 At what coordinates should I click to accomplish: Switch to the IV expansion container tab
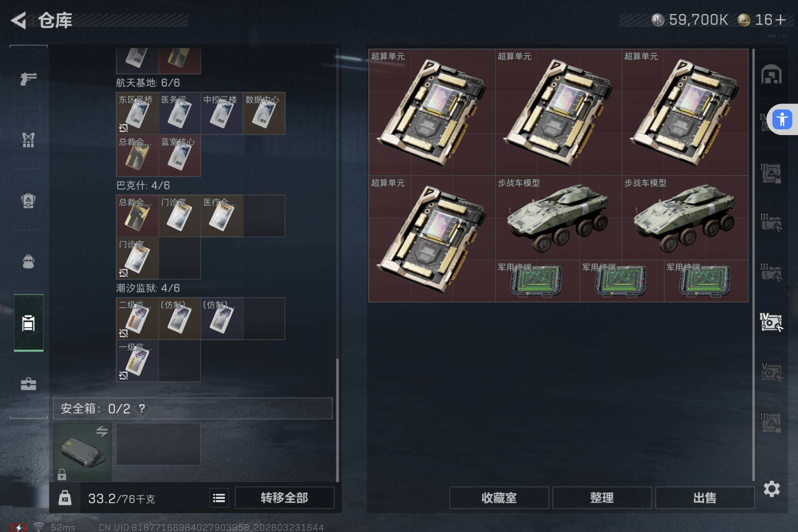coord(771,322)
